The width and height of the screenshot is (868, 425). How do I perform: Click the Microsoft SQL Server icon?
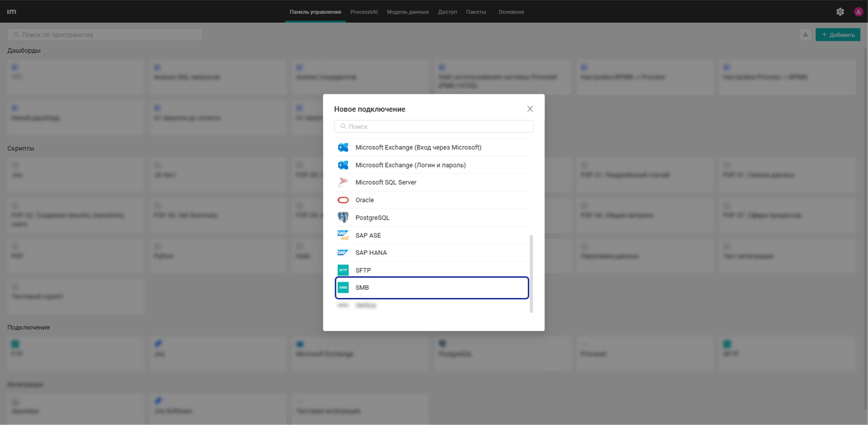coord(343,182)
